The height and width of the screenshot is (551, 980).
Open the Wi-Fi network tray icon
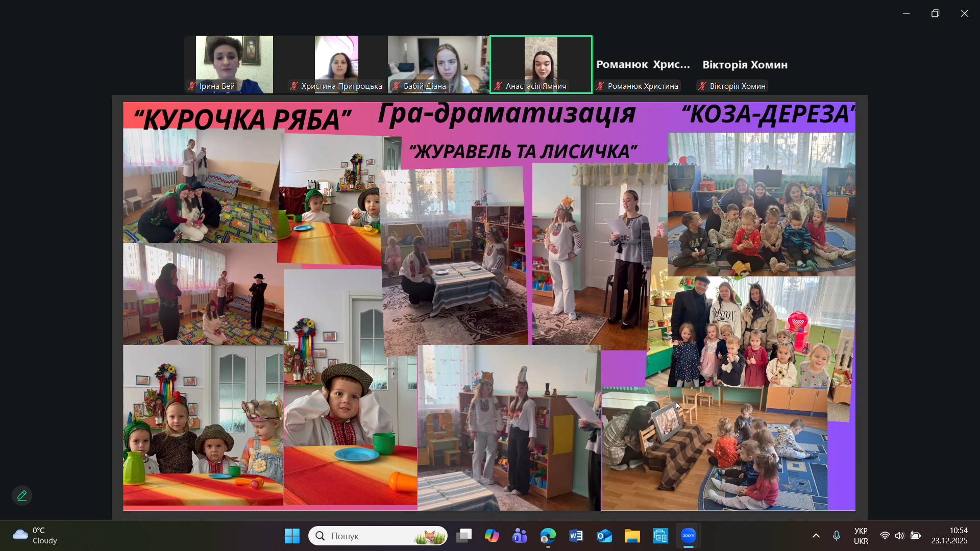[885, 536]
